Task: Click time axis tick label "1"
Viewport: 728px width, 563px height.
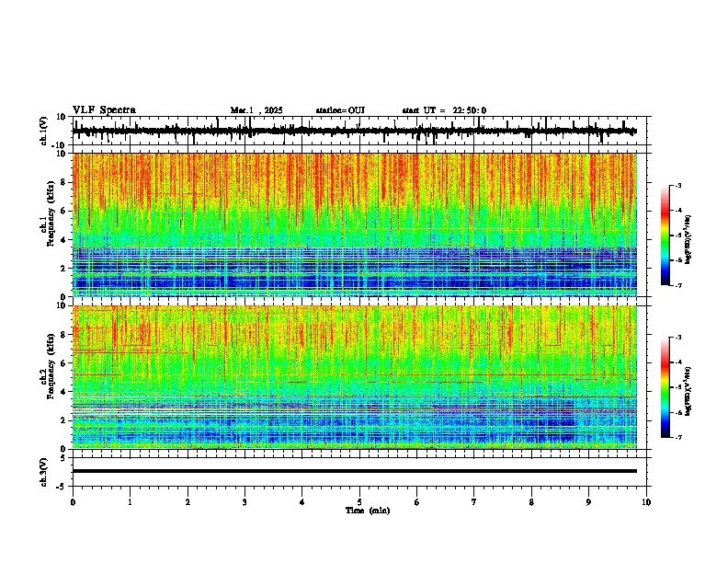Action: (130, 502)
